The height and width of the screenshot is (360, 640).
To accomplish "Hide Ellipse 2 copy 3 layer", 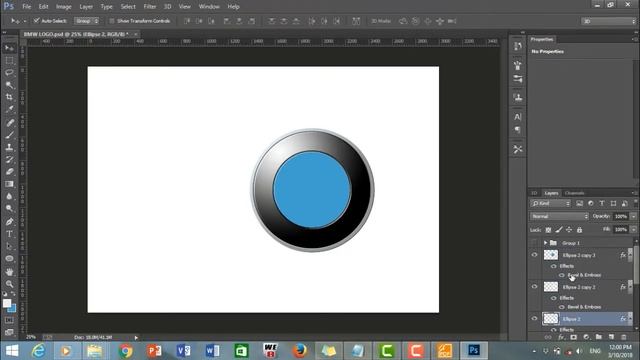I will pyautogui.click(x=534, y=255).
